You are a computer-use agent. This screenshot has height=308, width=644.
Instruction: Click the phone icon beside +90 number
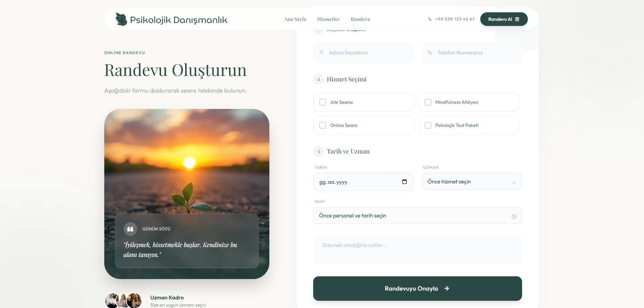(x=430, y=19)
